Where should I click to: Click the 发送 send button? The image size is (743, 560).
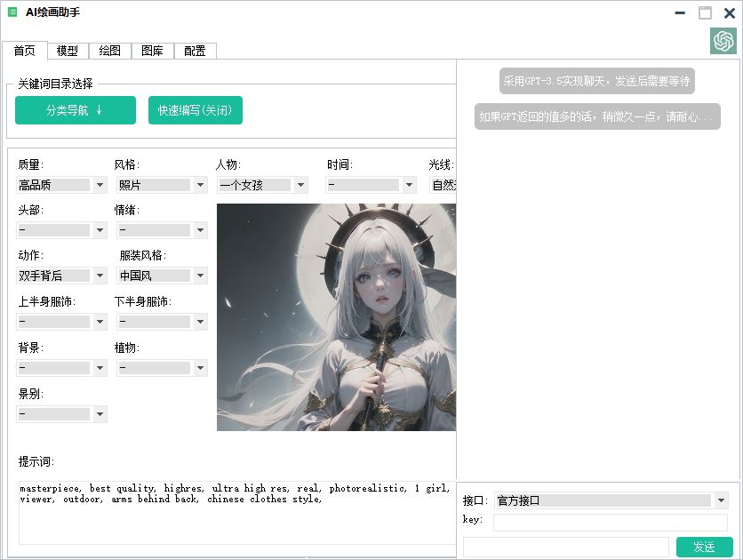(705, 547)
